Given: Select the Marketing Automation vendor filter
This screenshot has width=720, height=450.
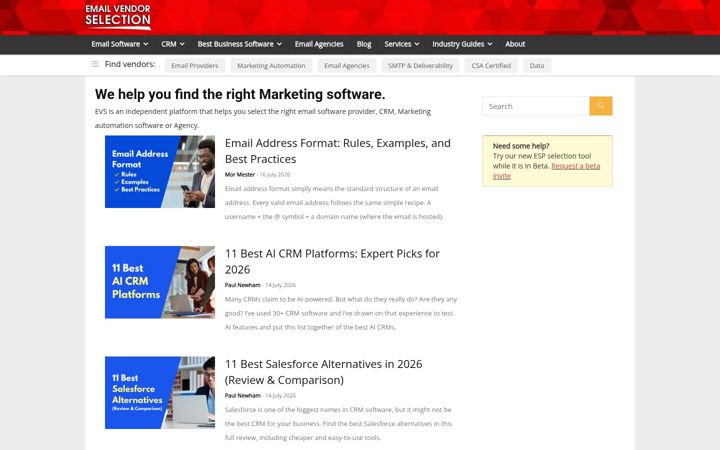Looking at the screenshot, I should [271, 66].
